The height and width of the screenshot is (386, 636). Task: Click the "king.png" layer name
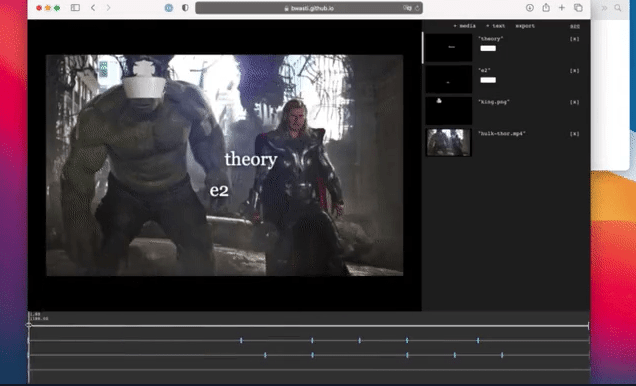494,102
